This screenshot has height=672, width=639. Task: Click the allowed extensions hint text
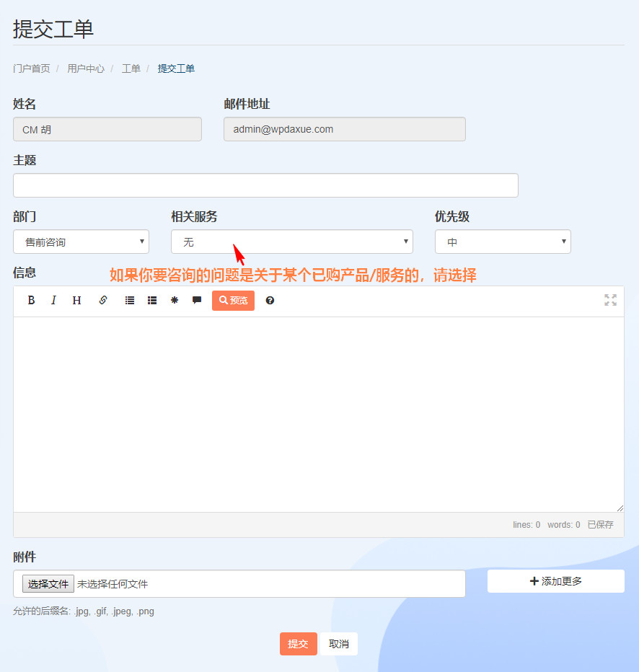[x=84, y=611]
